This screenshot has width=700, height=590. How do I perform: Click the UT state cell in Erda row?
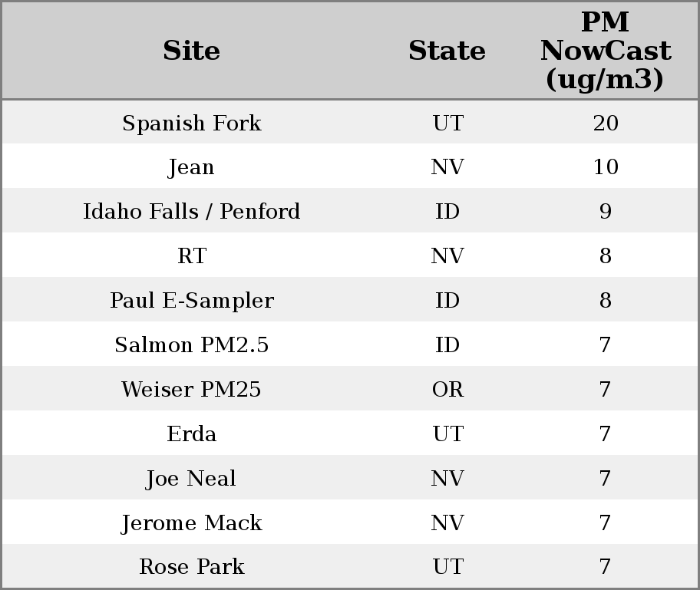click(x=447, y=434)
